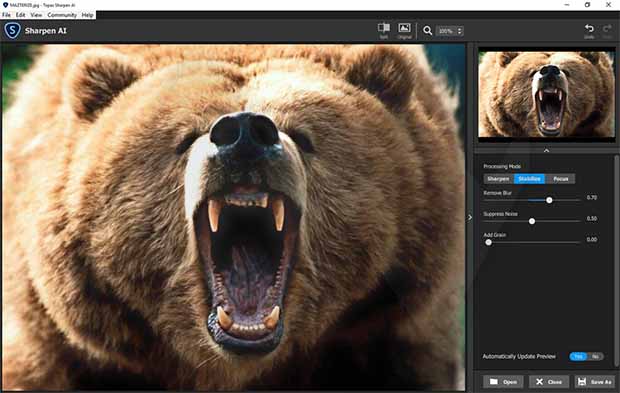Select Stabilize processing mode
Image resolution: width=620 pixels, height=393 pixels.
(529, 179)
